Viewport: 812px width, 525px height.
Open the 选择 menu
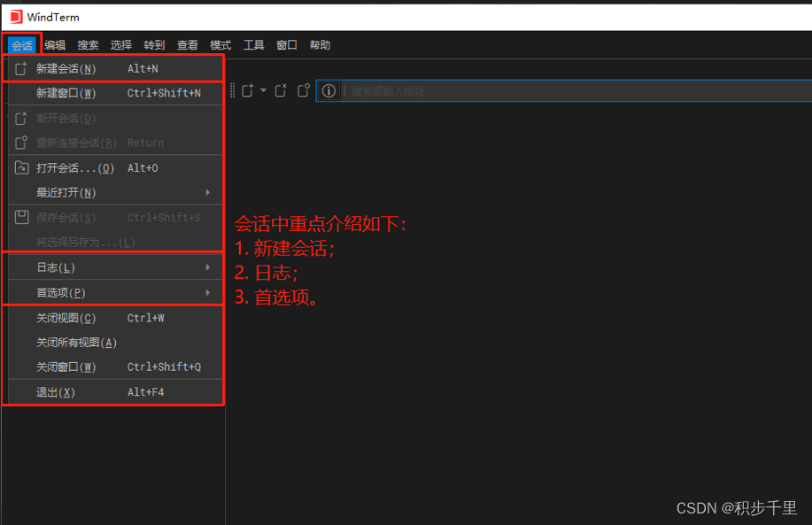click(121, 45)
